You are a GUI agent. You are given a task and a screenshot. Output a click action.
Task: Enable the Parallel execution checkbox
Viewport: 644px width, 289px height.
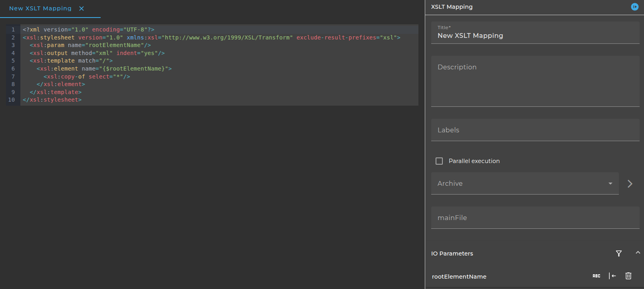(439, 161)
